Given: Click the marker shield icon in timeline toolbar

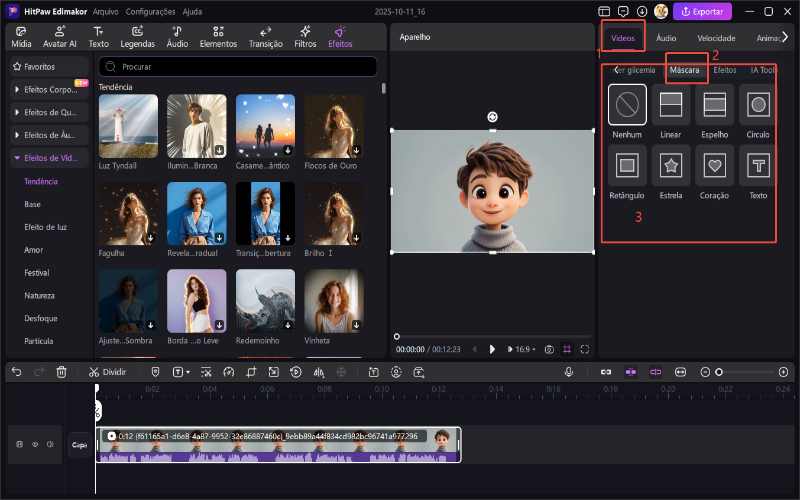Looking at the screenshot, I should 156,372.
